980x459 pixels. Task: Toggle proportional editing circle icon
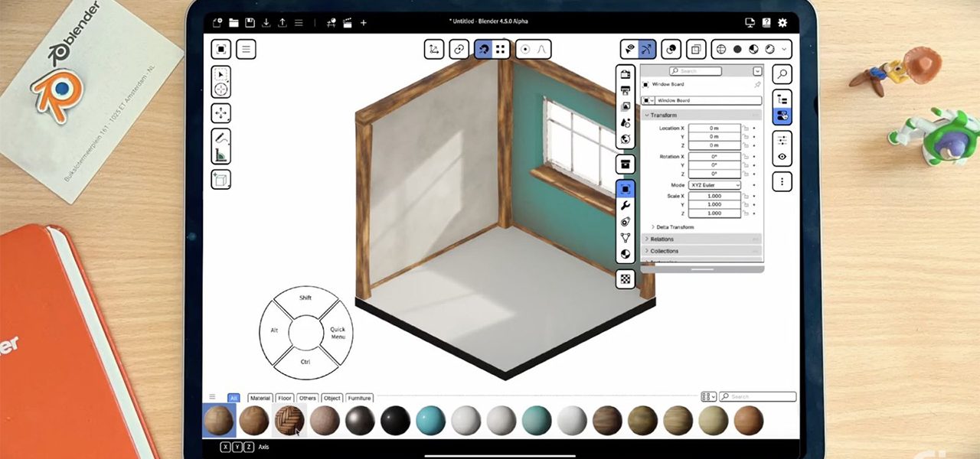tap(525, 49)
